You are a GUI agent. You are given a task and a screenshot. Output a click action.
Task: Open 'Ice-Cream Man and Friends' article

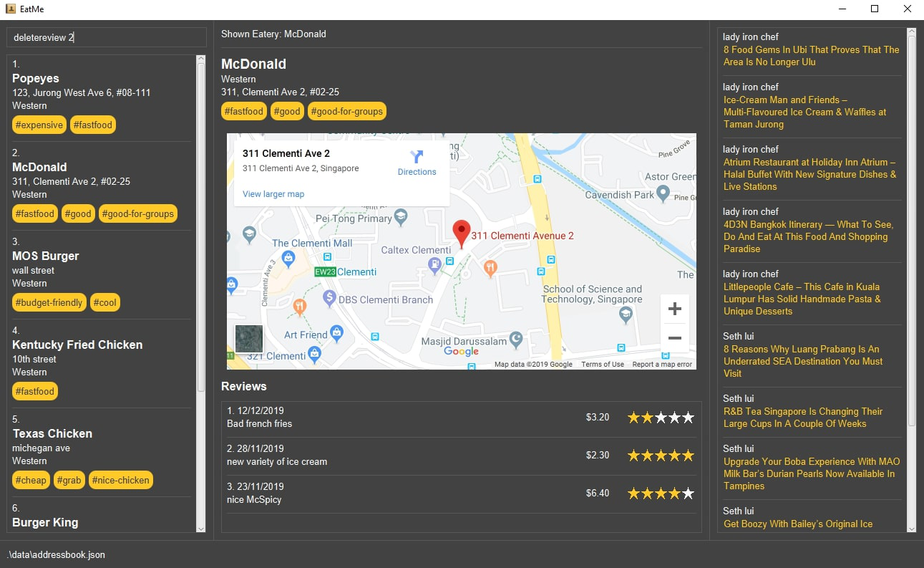click(804, 112)
